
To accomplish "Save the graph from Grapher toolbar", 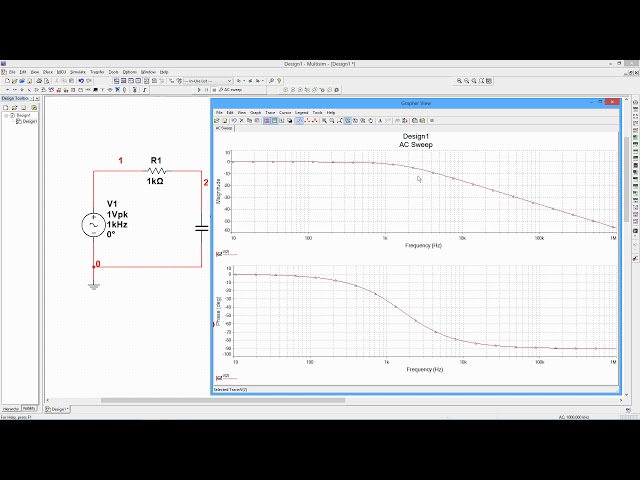I will coord(224,121).
